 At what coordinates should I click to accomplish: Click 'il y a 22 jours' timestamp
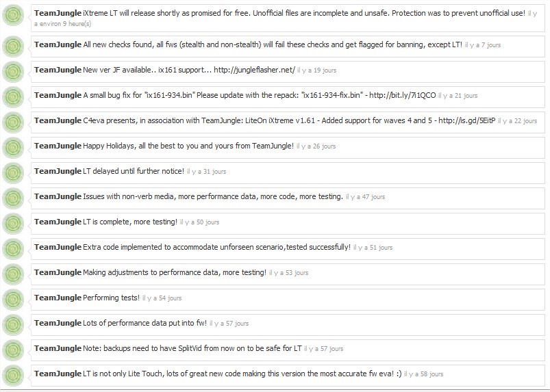517,121
